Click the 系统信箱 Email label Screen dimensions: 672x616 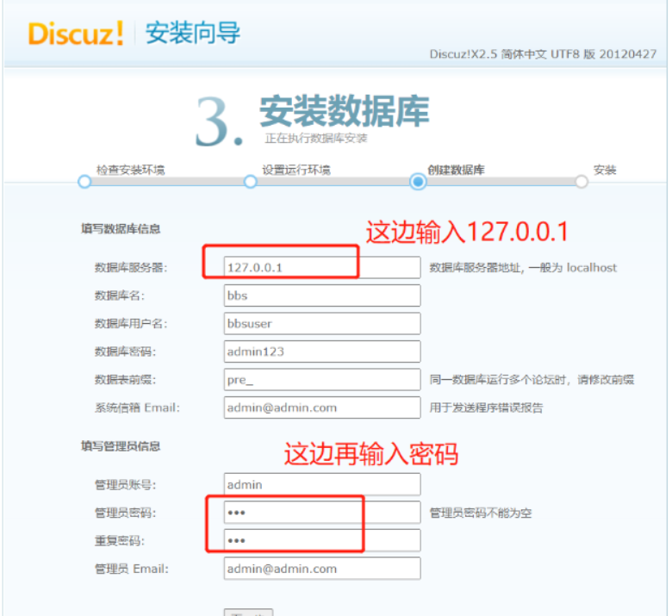pyautogui.click(x=137, y=408)
